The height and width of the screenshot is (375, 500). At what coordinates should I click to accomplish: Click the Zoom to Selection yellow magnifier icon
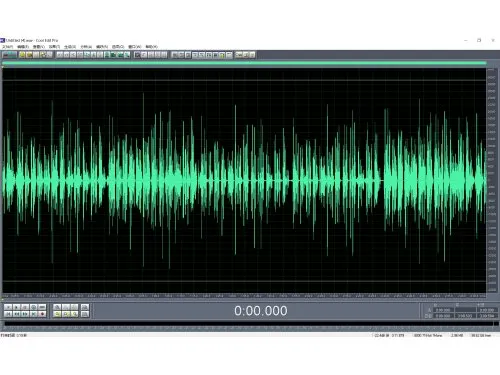pos(57,314)
